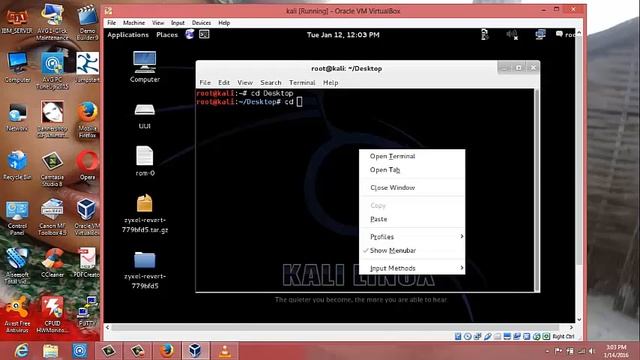Expand Input Methods submenu in context menu

point(412,268)
